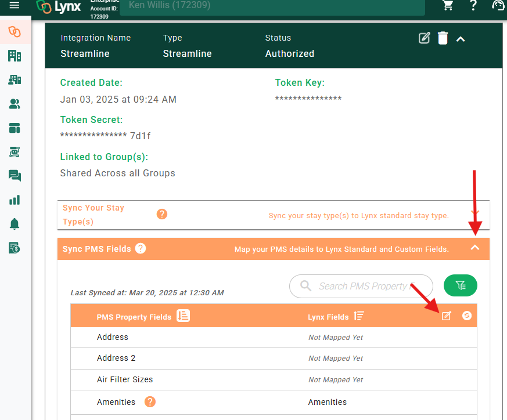
Task: Click the green filter button
Action: tap(461, 285)
